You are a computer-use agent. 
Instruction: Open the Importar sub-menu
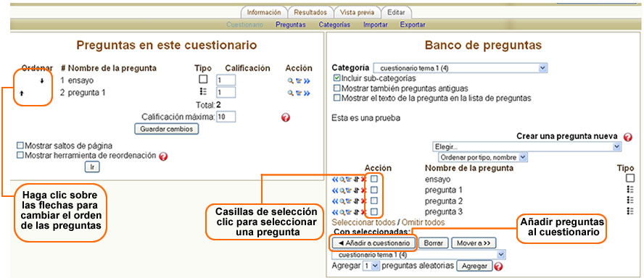(376, 25)
